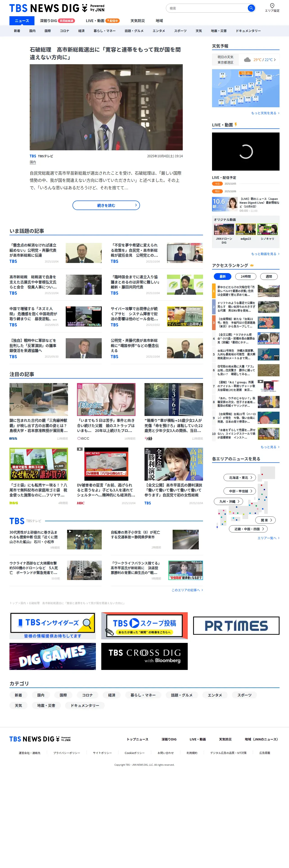Click もっと動画を見る link
The height and width of the screenshot is (868, 289).
click(x=265, y=254)
